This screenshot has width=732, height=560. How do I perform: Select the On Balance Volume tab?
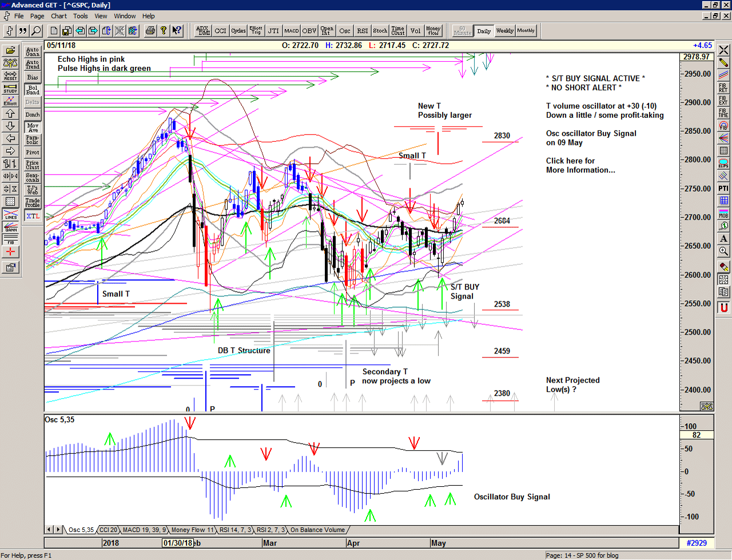tap(317, 530)
